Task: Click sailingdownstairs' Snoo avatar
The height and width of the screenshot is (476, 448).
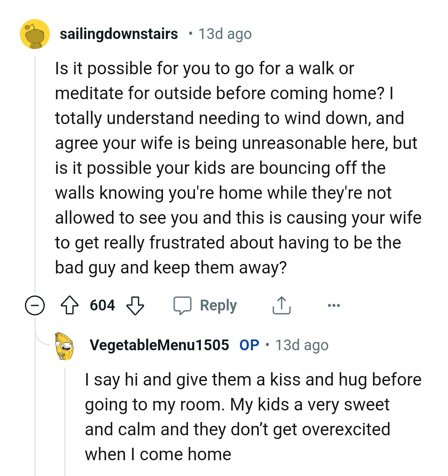Action: click(x=35, y=34)
